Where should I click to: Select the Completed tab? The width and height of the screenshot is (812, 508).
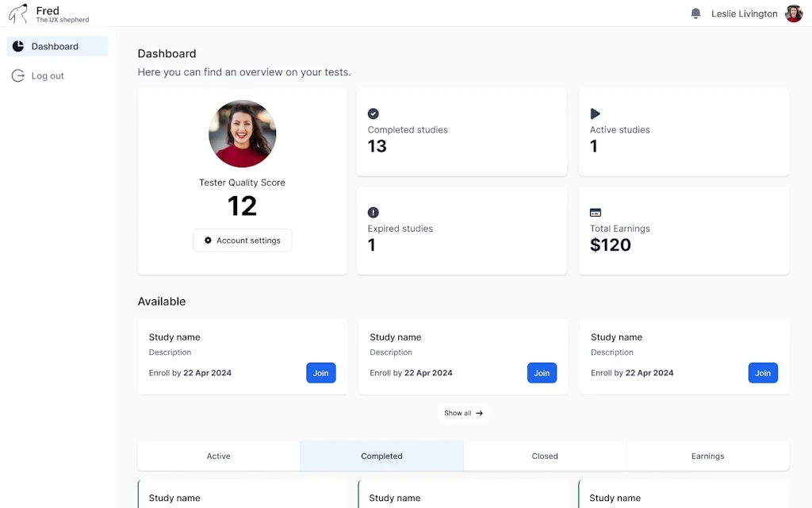[381, 456]
